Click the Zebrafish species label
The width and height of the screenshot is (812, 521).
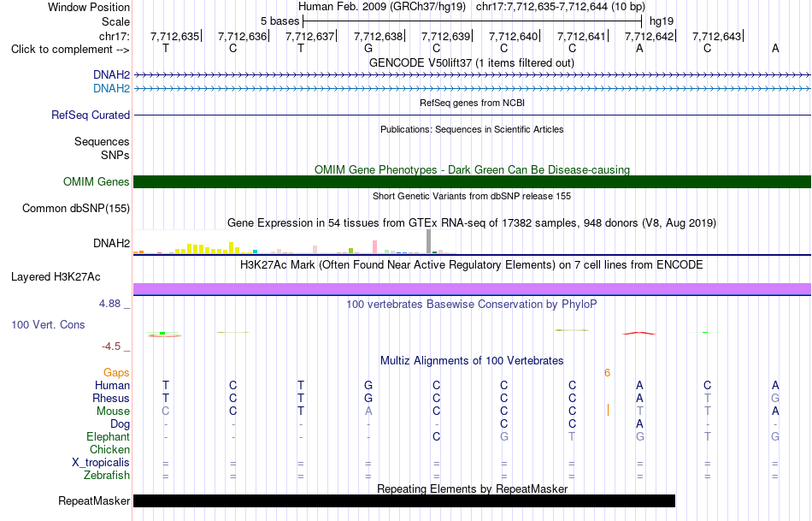pos(107,475)
